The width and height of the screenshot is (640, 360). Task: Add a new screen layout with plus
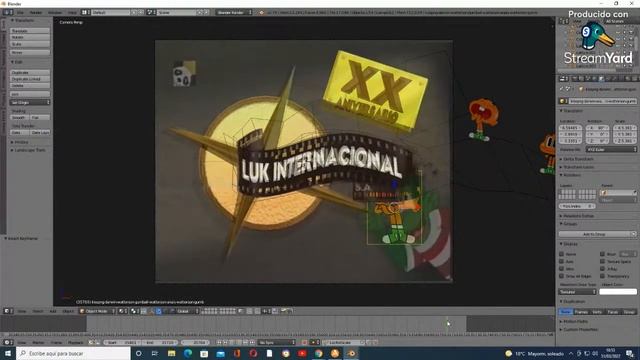coord(134,12)
